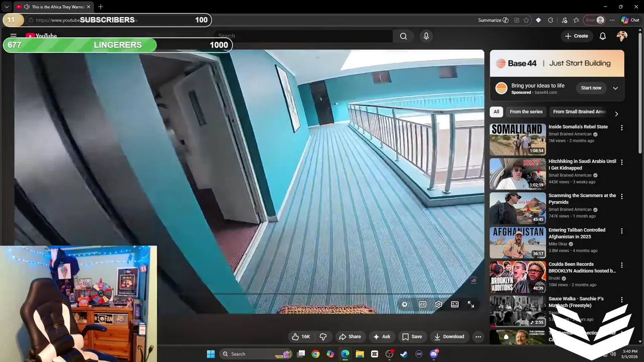The height and width of the screenshot is (362, 644).
Task: Open Steam from the taskbar
Action: 404,354
